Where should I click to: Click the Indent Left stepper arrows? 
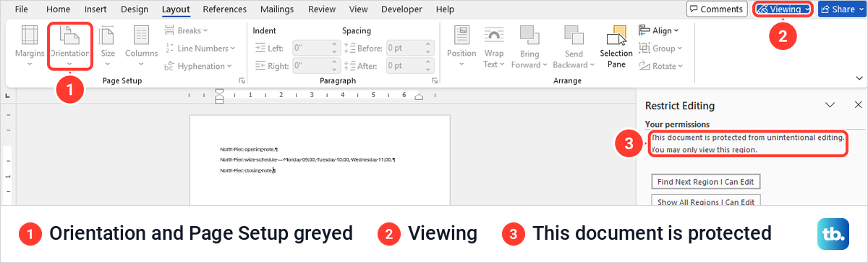click(x=335, y=49)
